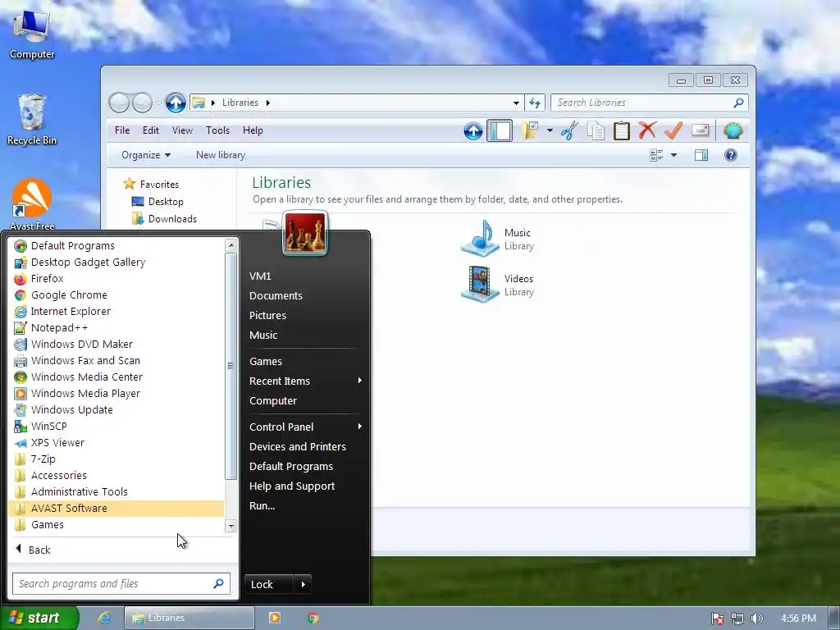Expand Recent Items submenu arrow
Image resolution: width=840 pixels, height=630 pixels.
pos(360,381)
